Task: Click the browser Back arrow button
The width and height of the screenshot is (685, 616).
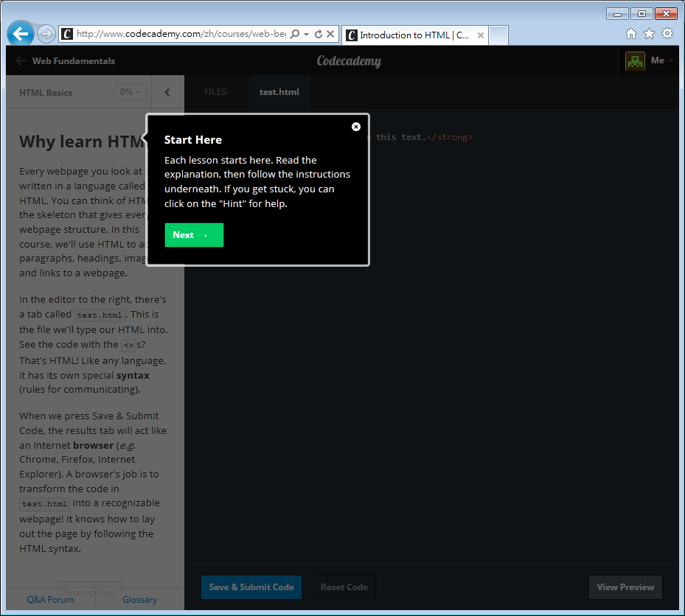Action: (20, 33)
